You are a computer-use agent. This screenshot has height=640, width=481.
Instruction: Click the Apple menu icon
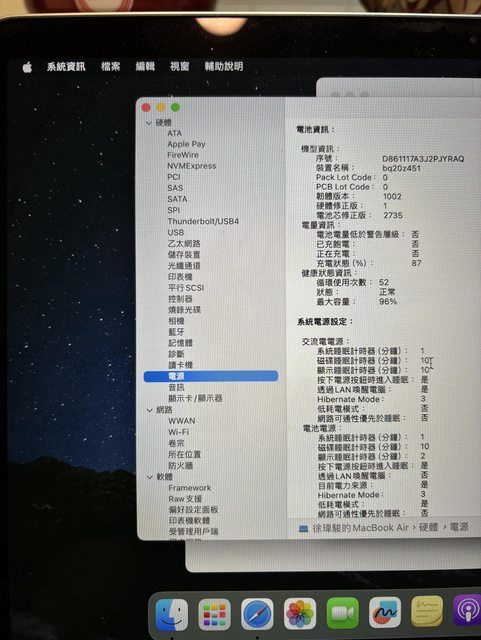pos(27,67)
